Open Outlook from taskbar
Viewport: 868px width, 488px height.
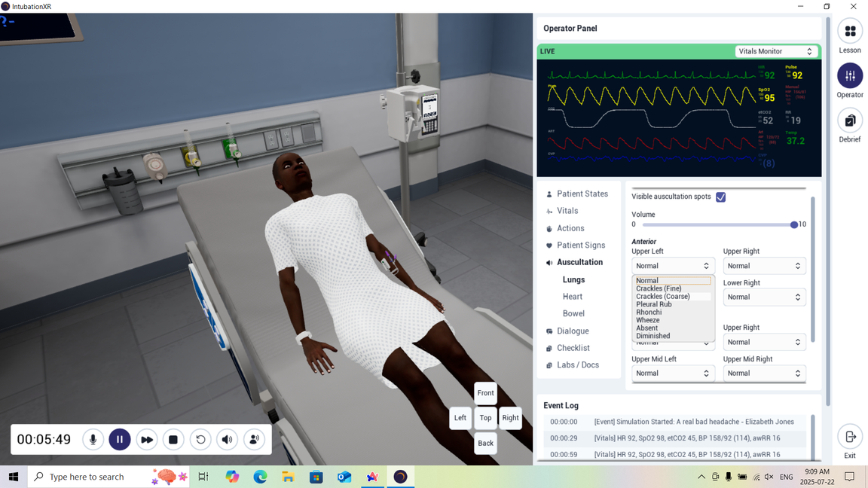tap(344, 477)
